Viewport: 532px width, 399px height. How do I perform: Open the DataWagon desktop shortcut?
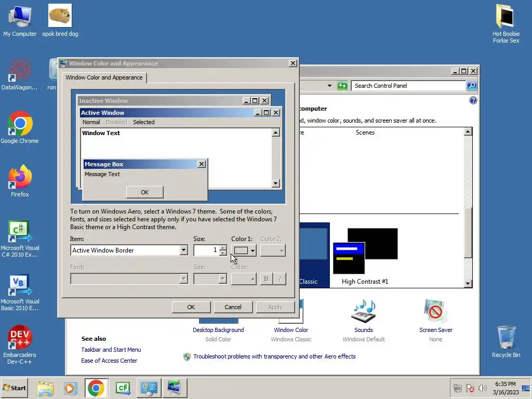(x=19, y=75)
